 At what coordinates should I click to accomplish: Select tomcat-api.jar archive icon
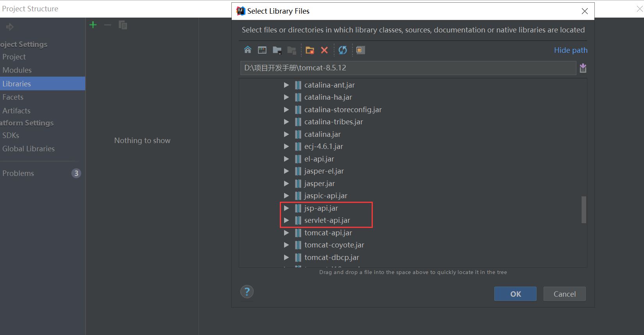pos(298,233)
